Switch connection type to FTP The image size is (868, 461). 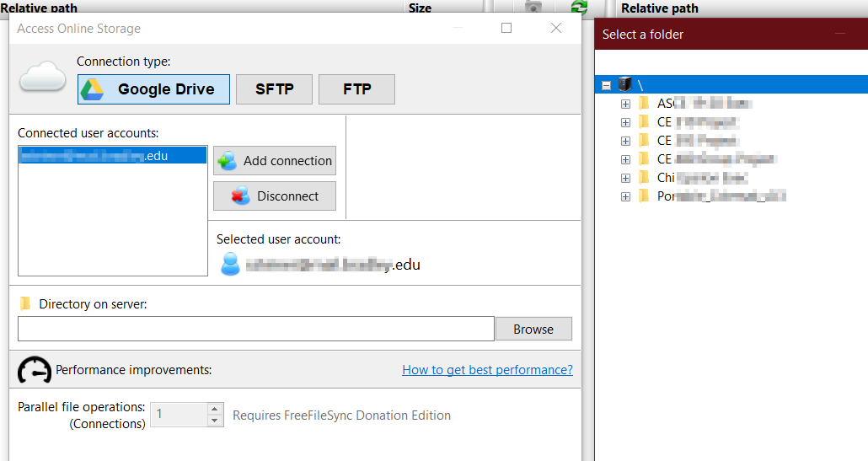point(356,89)
